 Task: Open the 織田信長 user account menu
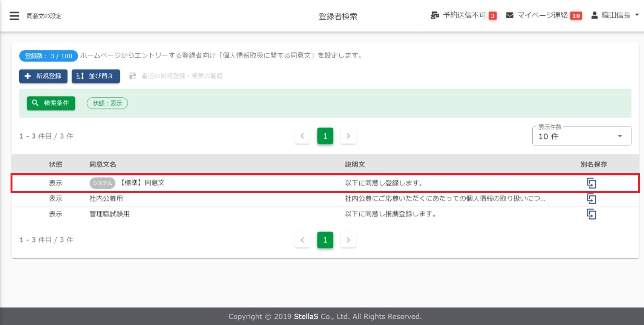615,15
